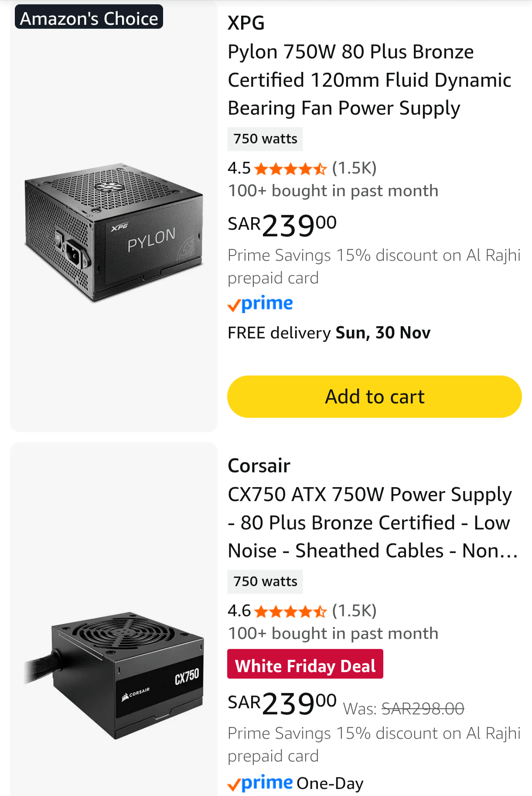The image size is (532, 796).
Task: Select the XPG 750 watts option chip
Action: coord(265,139)
